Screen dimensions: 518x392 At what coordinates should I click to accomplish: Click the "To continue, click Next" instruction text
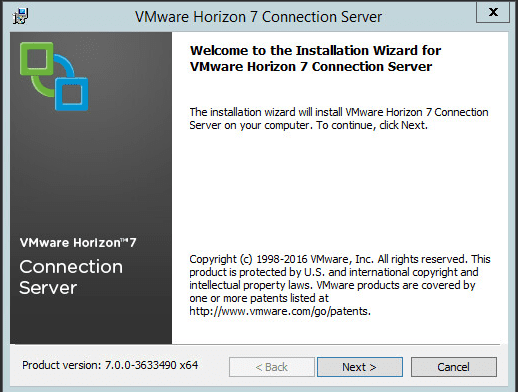click(x=372, y=125)
